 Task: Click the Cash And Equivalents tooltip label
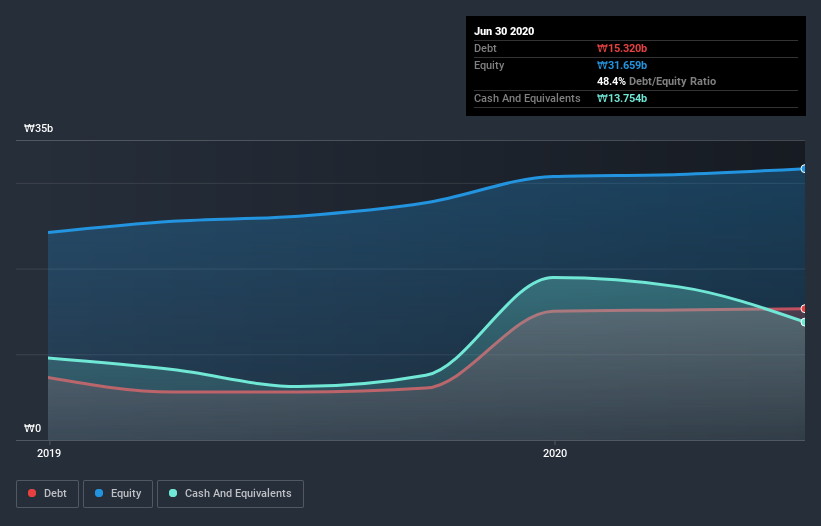coord(527,98)
